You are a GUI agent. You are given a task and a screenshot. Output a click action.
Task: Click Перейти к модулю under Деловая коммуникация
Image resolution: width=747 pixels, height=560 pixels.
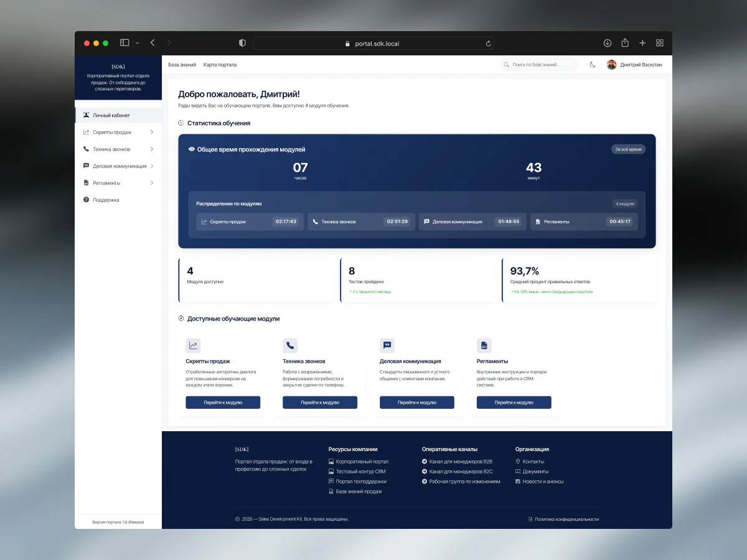coord(417,403)
